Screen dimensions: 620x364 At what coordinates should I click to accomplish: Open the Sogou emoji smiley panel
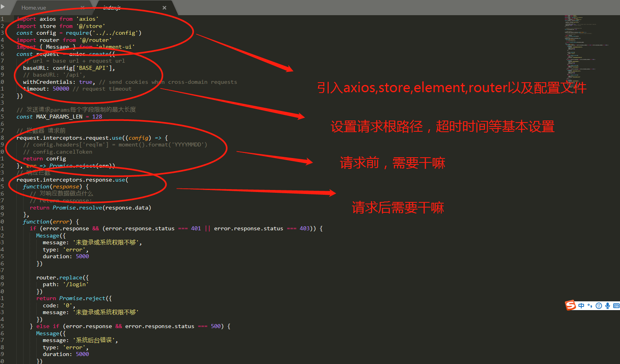point(598,306)
